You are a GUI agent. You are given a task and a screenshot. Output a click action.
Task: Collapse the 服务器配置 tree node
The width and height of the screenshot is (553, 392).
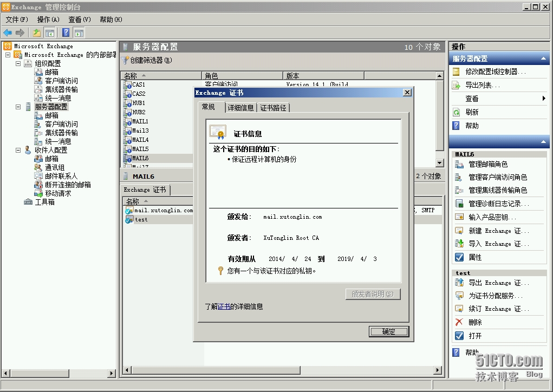coord(18,107)
